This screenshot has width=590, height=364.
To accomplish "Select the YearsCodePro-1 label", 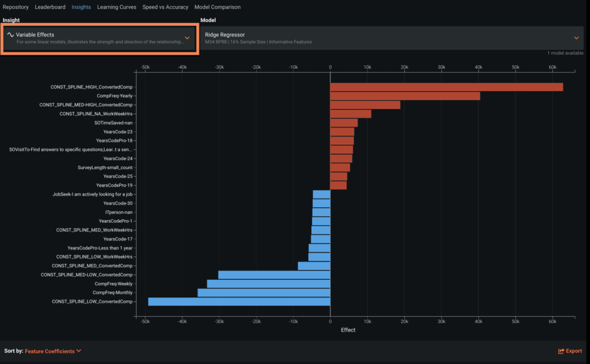I will [115, 221].
